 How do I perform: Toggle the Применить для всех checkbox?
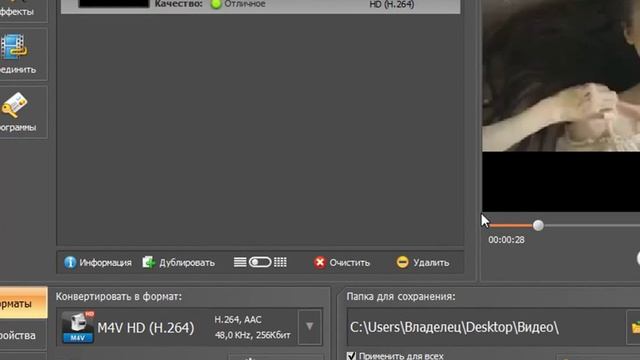click(x=351, y=356)
